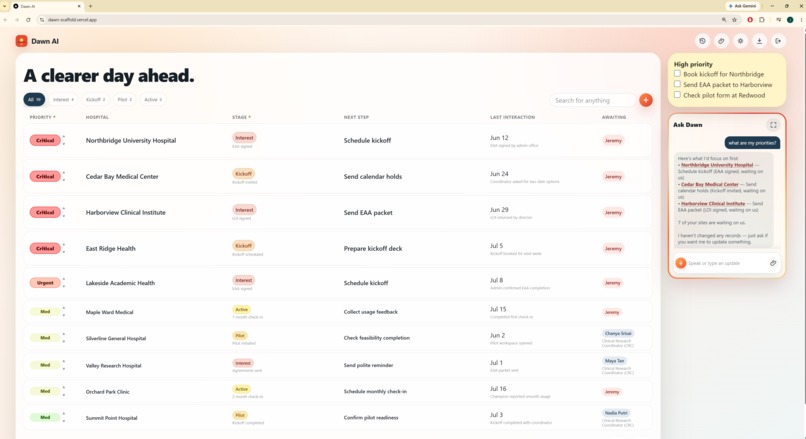The image size is (806, 439).
Task: Click Send polite reminder next step
Action: (368, 365)
